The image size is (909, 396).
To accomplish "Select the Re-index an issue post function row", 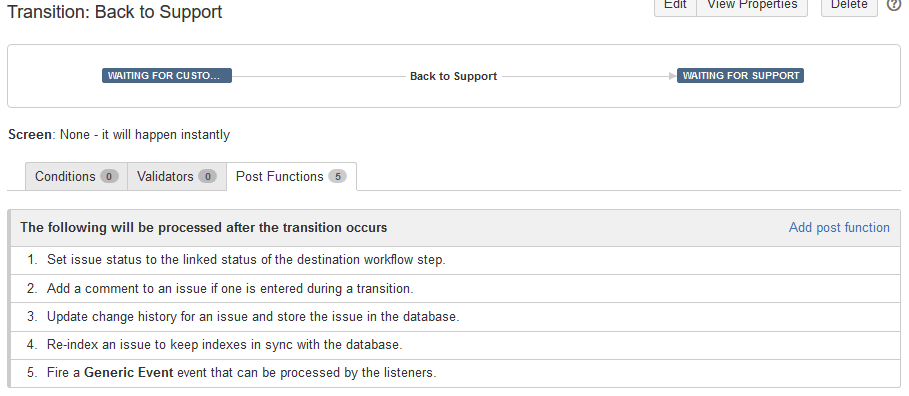I will point(455,345).
